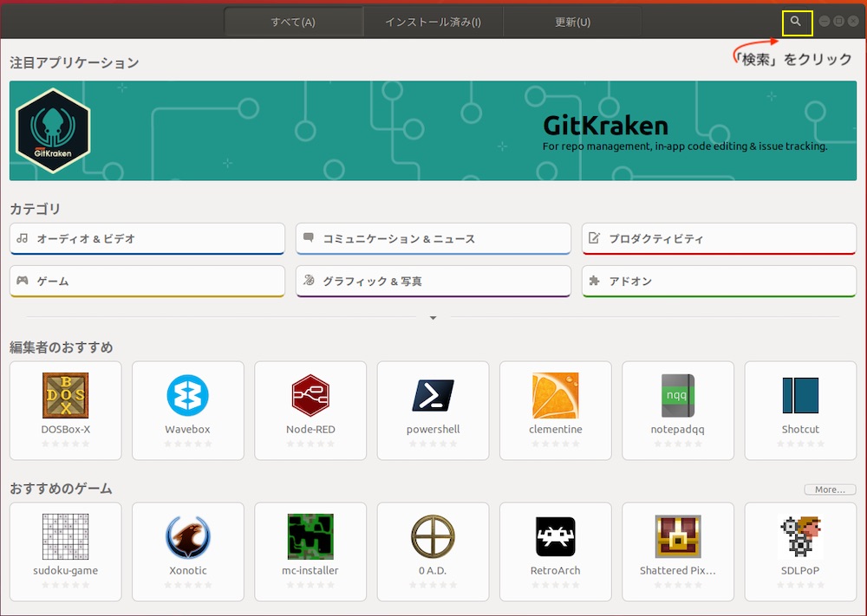
Task: Open notepadqq app icon
Action: coord(678,395)
